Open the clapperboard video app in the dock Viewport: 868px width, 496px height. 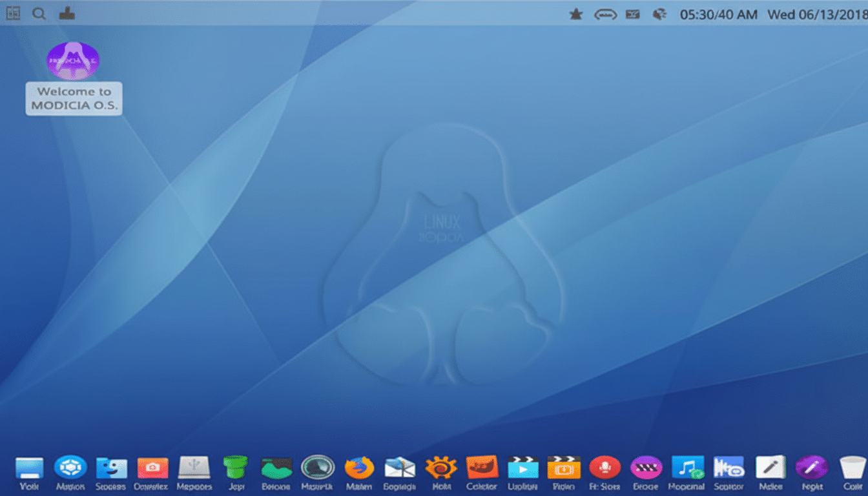click(563, 466)
